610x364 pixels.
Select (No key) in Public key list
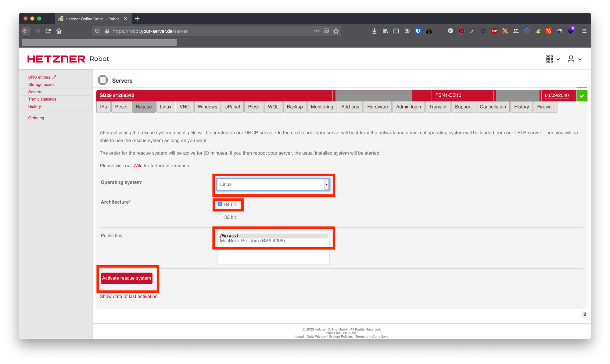[x=273, y=236]
